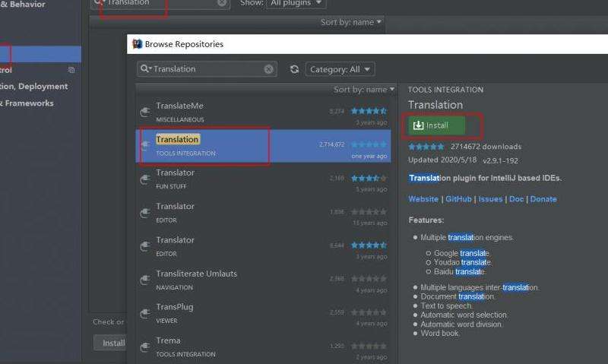Open the Website link for Translation
The image size is (608, 364).
point(423,199)
